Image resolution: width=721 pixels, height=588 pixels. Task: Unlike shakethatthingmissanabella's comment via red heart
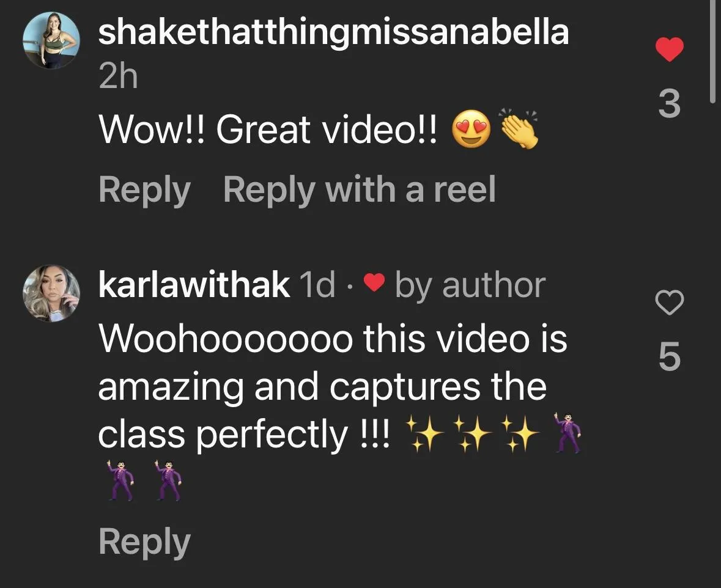point(669,50)
